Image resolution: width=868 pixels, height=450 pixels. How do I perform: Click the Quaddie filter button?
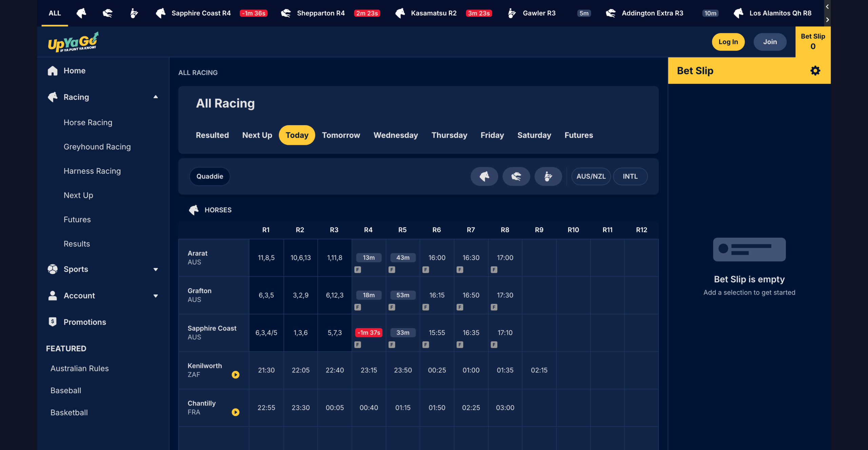(x=210, y=176)
